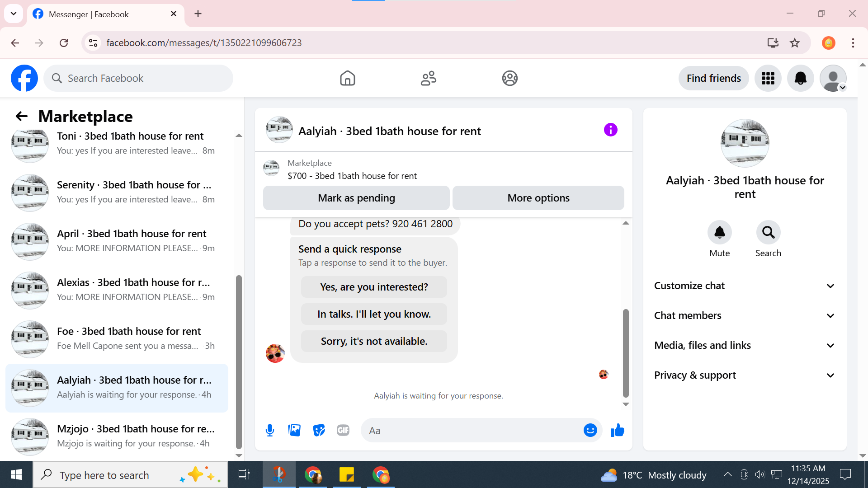Click the More options button
This screenshot has width=868, height=488.
point(538,198)
